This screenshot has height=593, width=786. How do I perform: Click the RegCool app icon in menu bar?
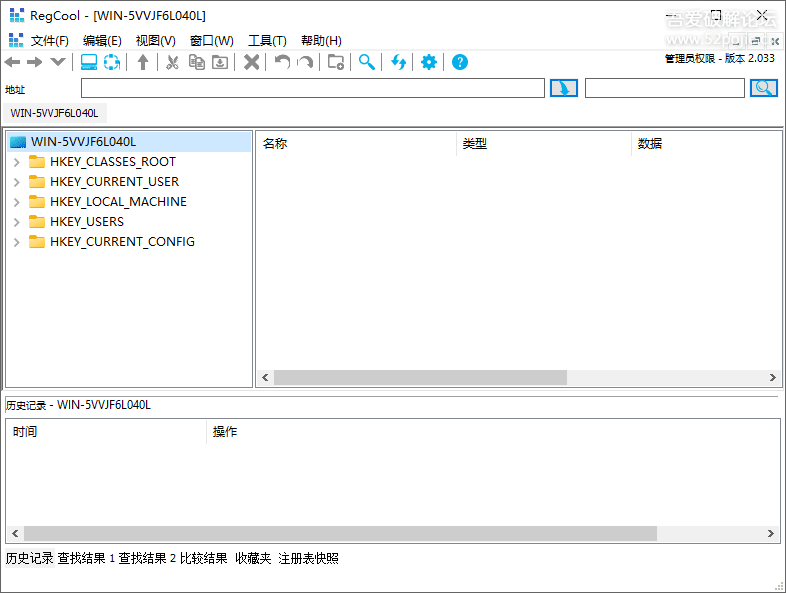click(x=16, y=41)
